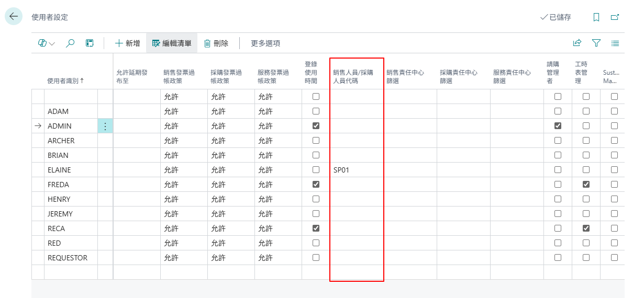The height and width of the screenshot is (298, 644).
Task: Click the search magnifier icon
Action: click(x=70, y=43)
